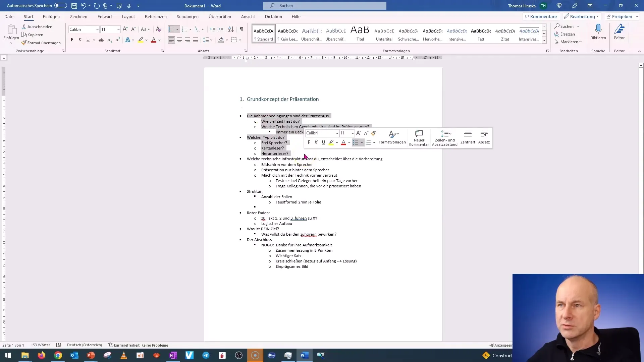Toggle ribbon Underline U button
Screen dimensions: 644x362
click(88, 40)
